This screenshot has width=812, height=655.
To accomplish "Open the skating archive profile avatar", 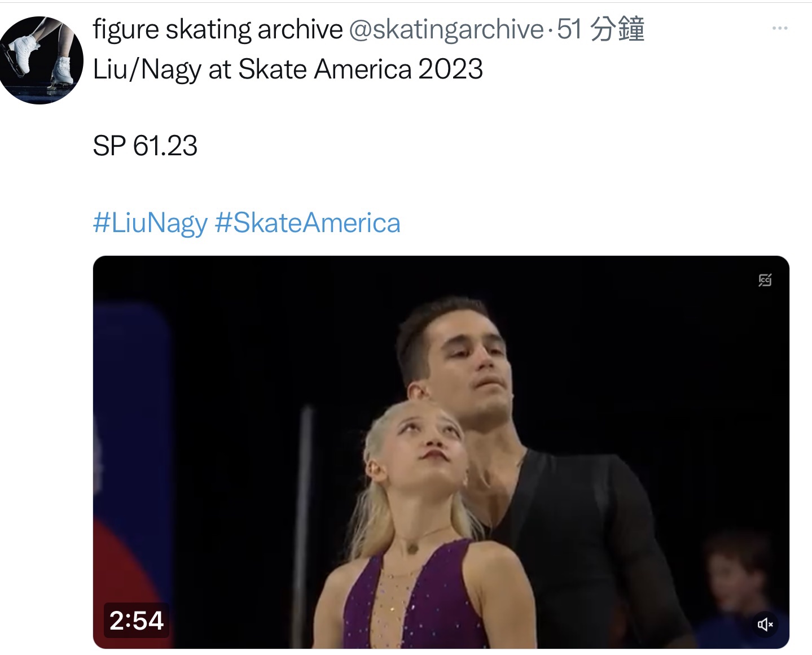I will 41,60.
